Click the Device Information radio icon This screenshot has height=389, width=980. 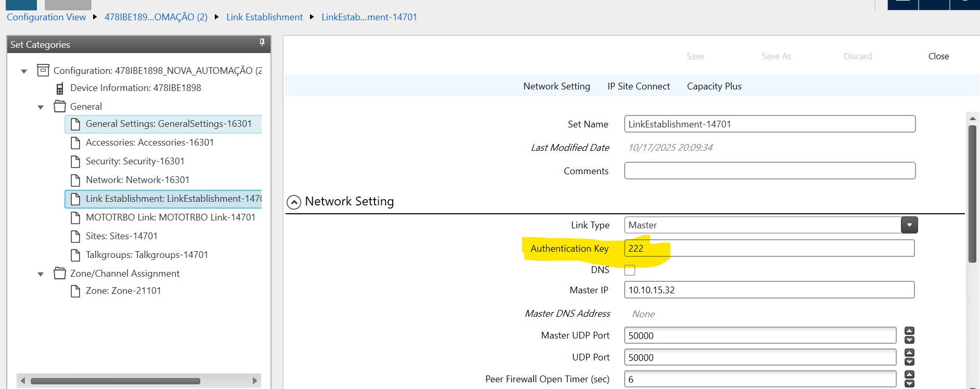click(x=60, y=88)
